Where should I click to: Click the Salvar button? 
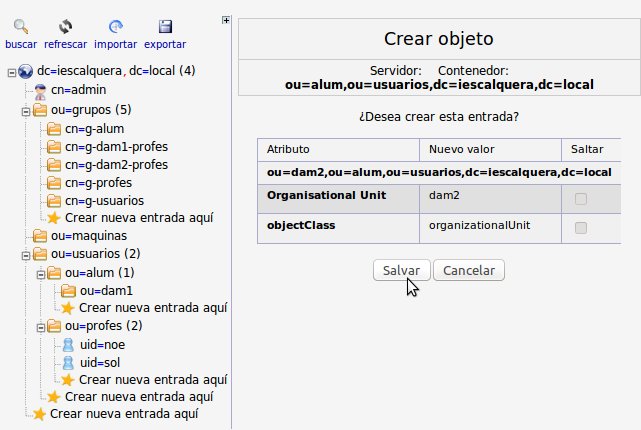coord(401,270)
